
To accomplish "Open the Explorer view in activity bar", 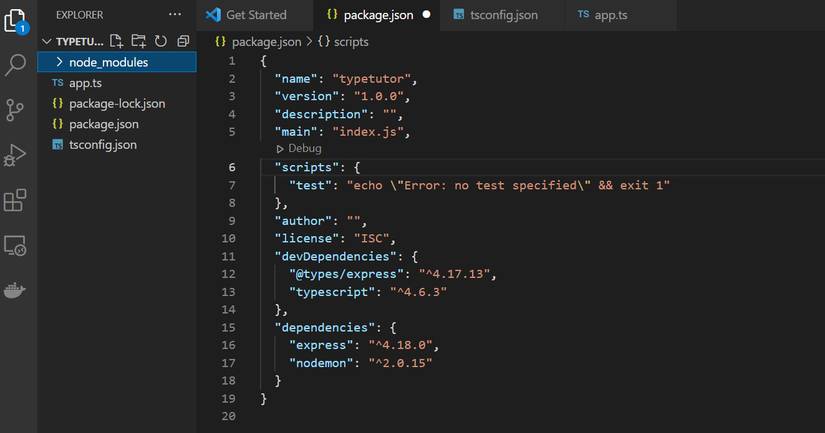I will tap(15, 21).
